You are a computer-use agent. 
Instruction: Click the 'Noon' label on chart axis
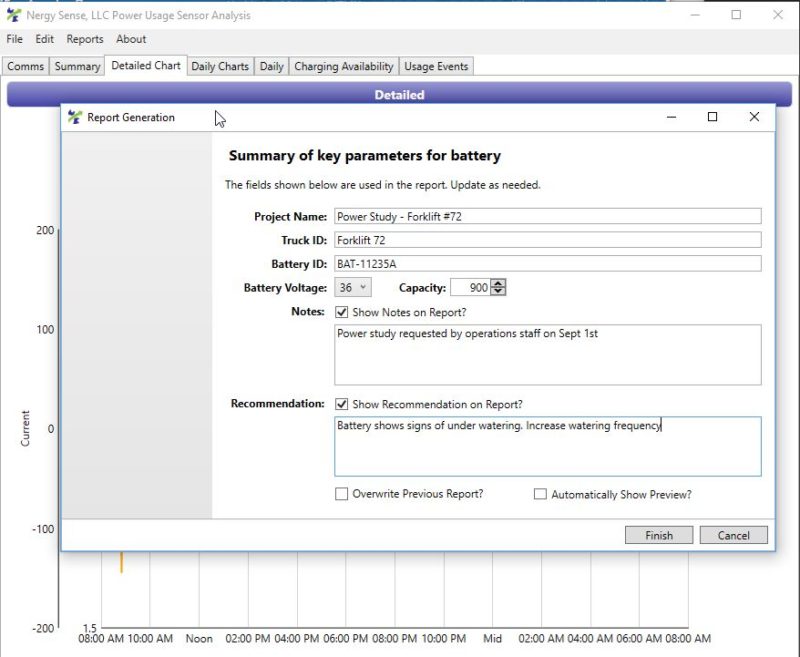199,639
